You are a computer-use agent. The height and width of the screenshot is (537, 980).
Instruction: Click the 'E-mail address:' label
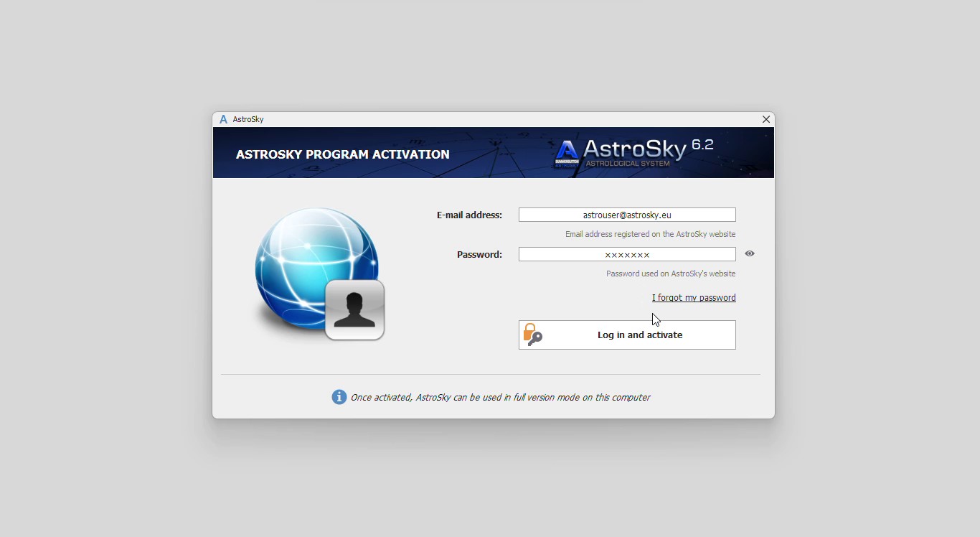pyautogui.click(x=469, y=215)
